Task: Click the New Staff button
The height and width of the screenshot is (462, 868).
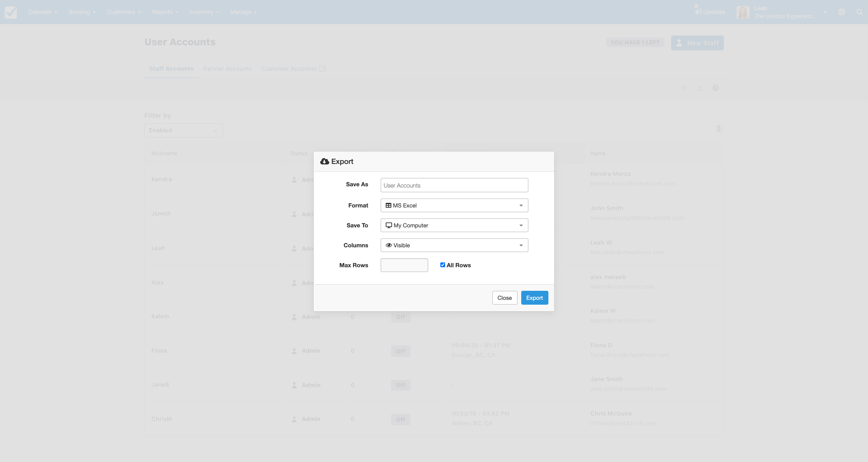Action: coord(697,43)
